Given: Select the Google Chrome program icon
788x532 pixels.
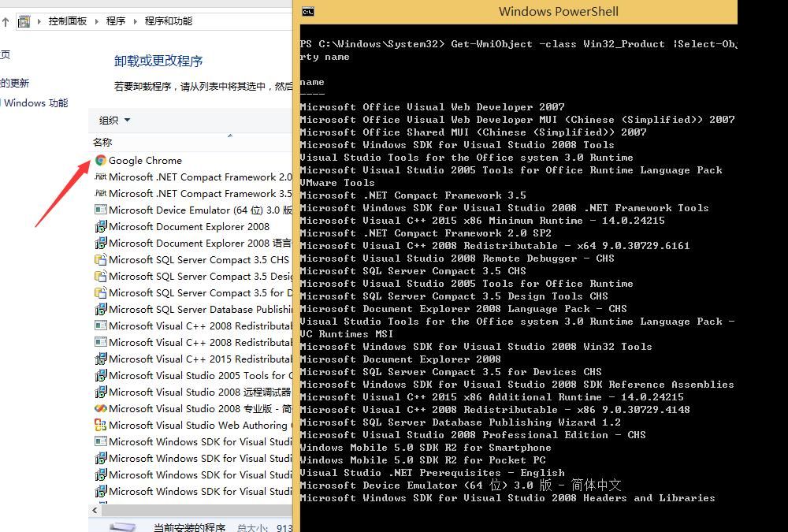Looking at the screenshot, I should [x=101, y=161].
